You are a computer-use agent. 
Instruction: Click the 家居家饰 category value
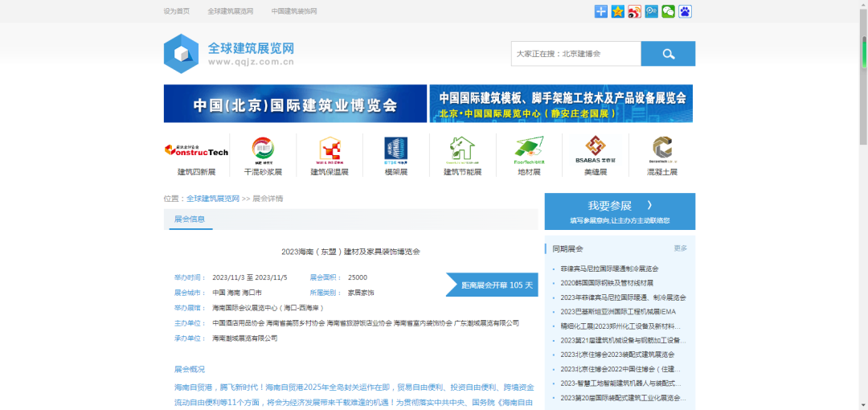click(361, 293)
